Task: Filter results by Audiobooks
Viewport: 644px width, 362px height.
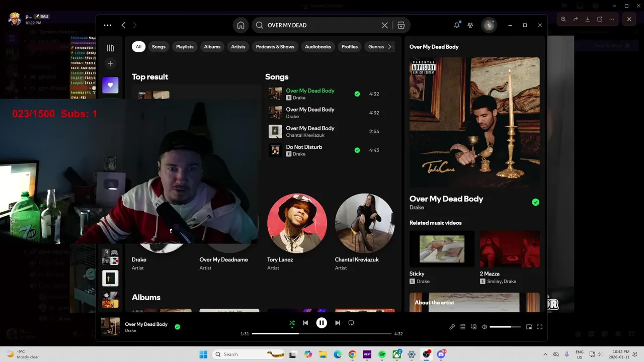Action: [x=317, y=47]
